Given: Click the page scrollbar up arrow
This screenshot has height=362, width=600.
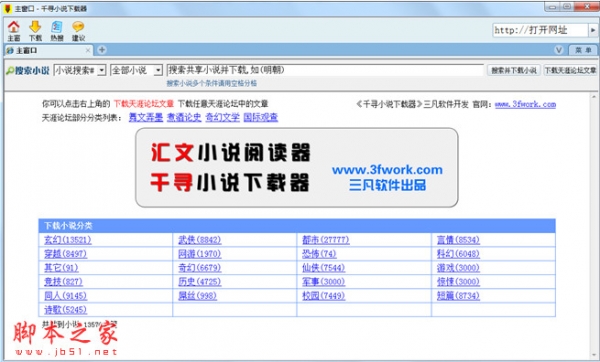Looking at the screenshot, I should coord(593,96).
